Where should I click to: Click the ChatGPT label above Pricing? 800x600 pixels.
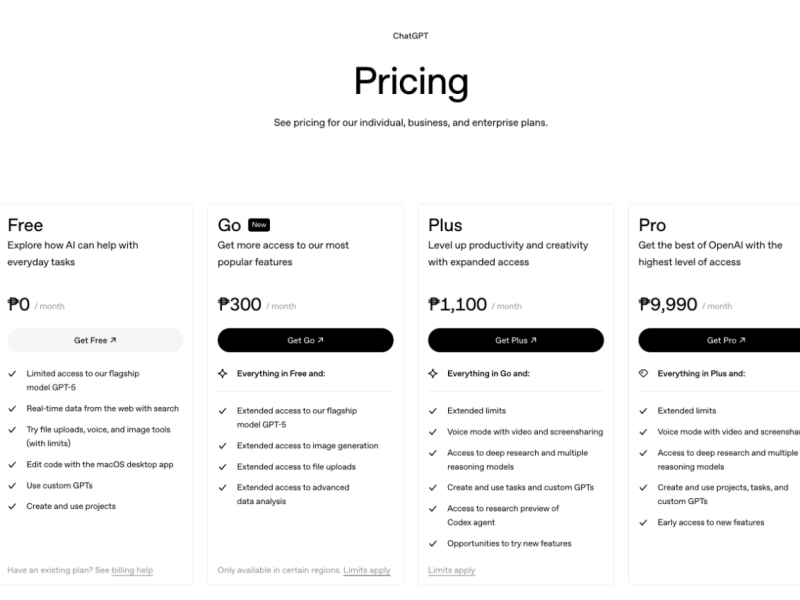click(x=411, y=35)
